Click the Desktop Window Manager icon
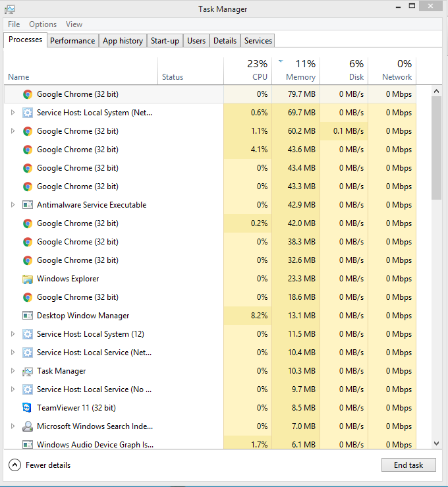Viewport: 448px width, 487px height. (x=28, y=316)
